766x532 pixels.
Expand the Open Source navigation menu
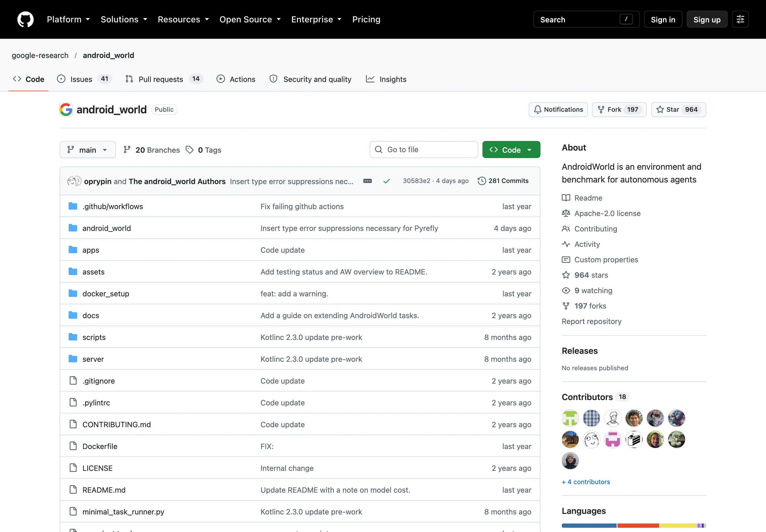tap(250, 19)
